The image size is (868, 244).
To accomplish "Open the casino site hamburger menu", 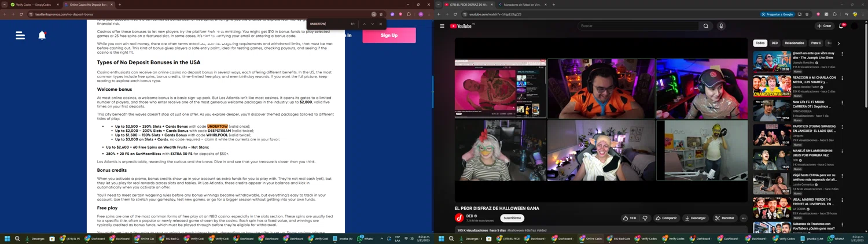I will tap(20, 35).
